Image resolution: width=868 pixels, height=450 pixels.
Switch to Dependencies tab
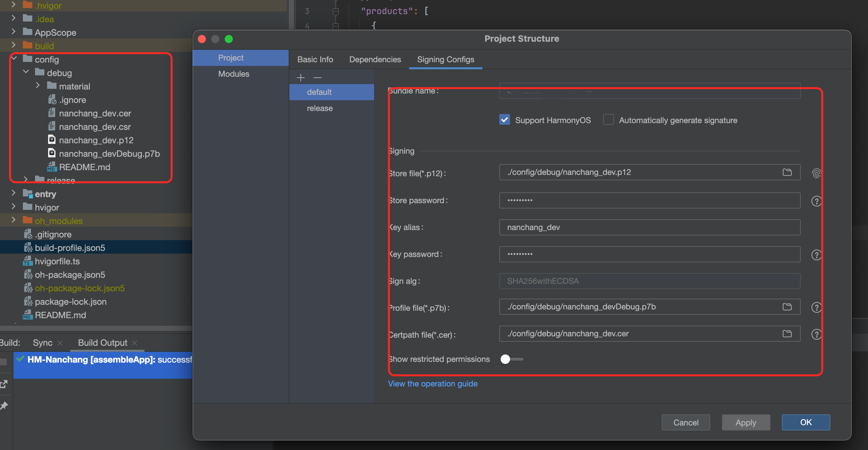375,59
